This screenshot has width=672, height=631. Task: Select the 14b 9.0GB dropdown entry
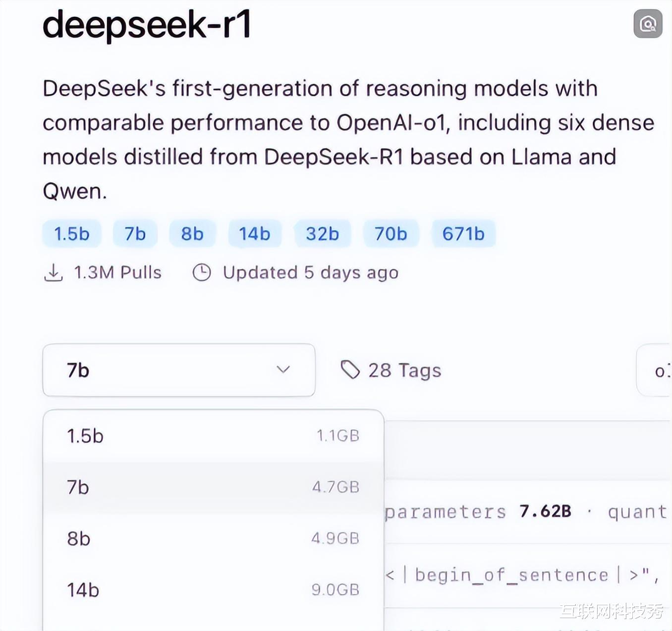213,590
